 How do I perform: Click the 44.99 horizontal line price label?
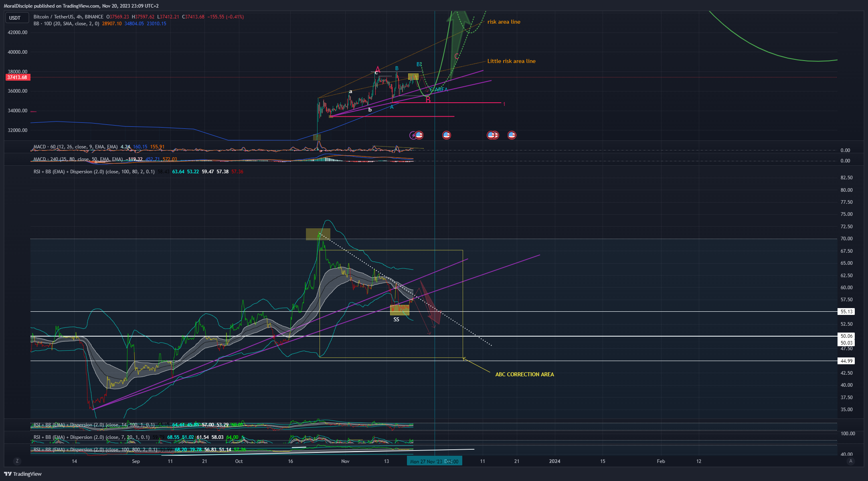[x=846, y=361]
